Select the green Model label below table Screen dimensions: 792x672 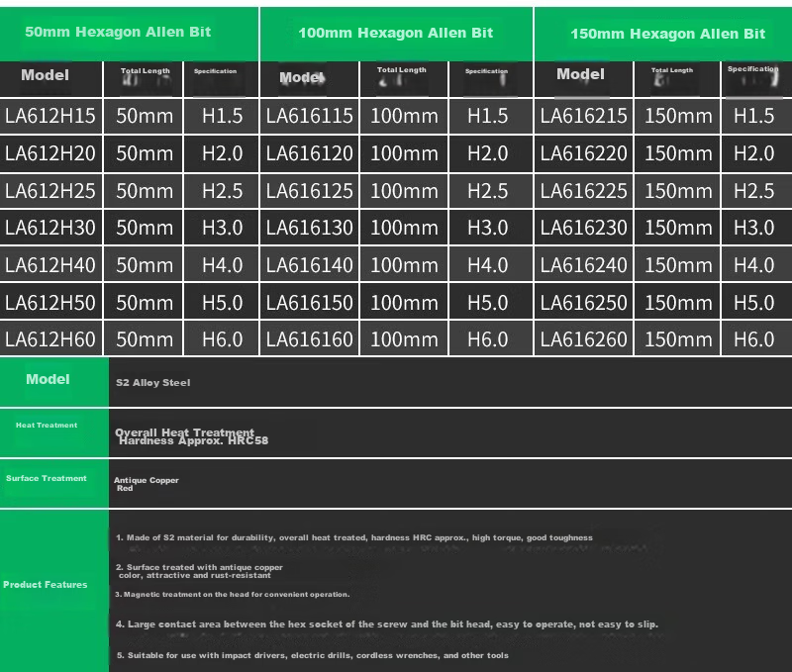click(48, 379)
